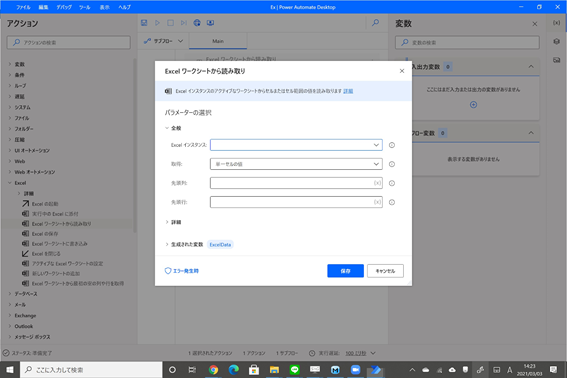Click info icon beside Excel インスタンス
This screenshot has width=567, height=378.
click(x=392, y=145)
